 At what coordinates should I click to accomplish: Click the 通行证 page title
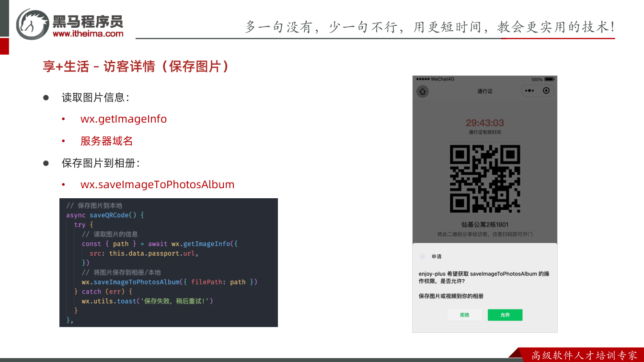(x=485, y=91)
